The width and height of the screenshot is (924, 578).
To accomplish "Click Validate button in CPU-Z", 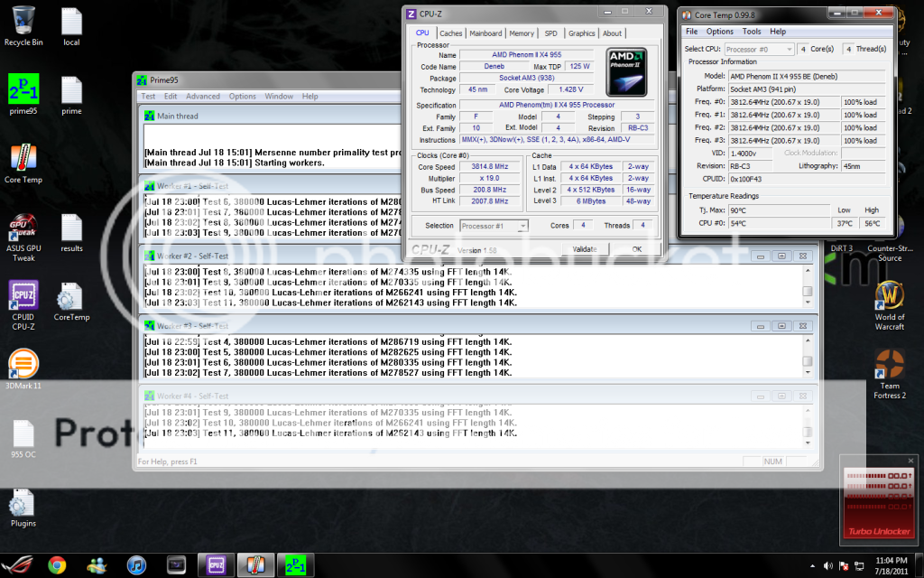I will [585, 249].
